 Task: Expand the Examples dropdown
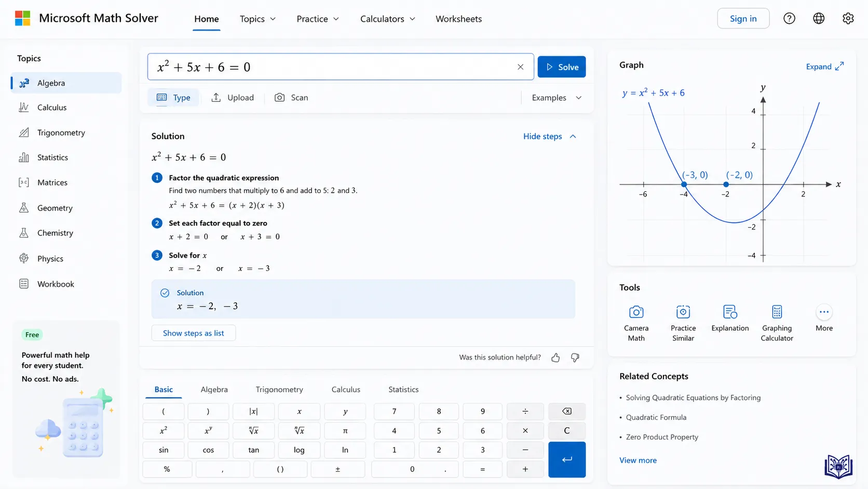pyautogui.click(x=557, y=98)
